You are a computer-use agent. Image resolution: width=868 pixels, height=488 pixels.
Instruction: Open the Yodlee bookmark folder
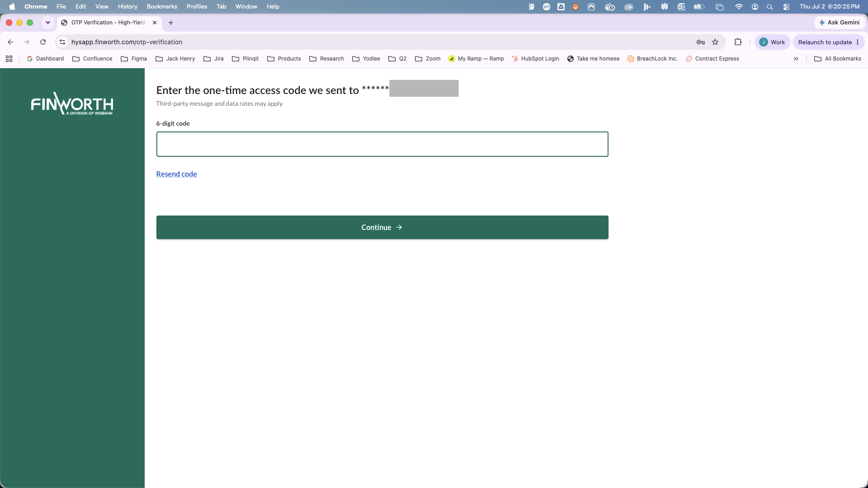pos(366,59)
